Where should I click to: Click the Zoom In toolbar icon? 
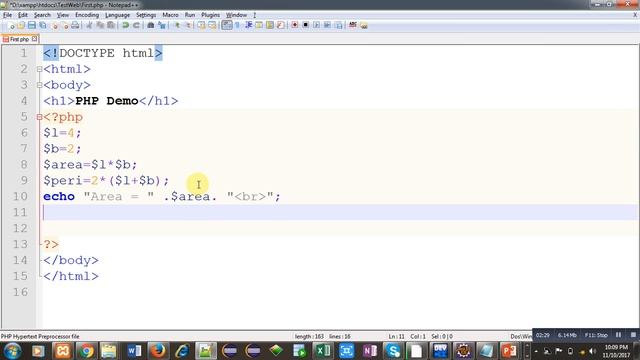(x=177, y=25)
